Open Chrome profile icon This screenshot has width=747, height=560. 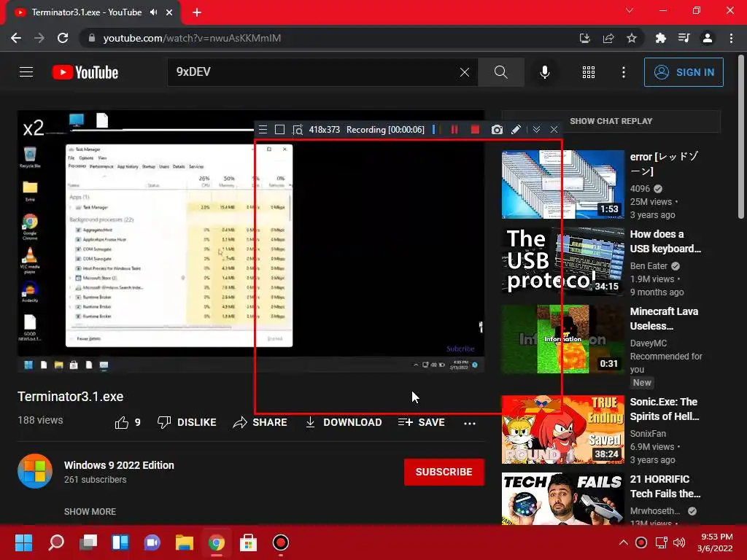point(708,38)
